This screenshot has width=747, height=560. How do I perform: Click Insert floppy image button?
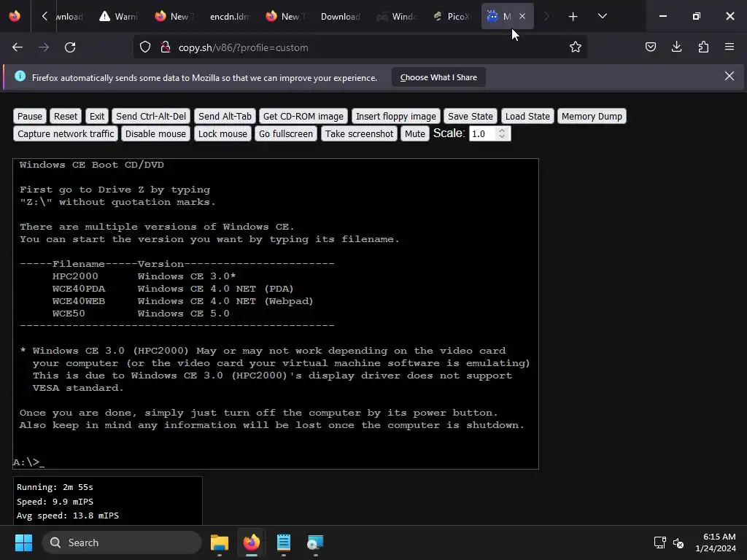(396, 116)
